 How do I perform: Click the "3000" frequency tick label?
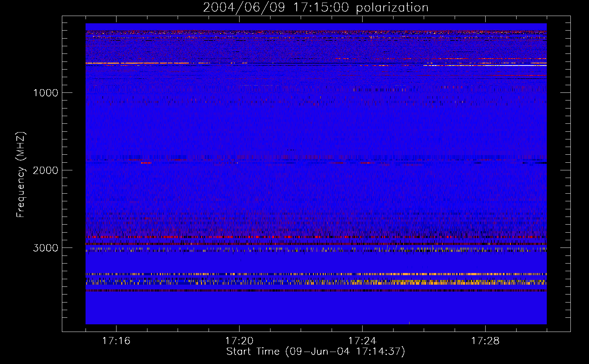[x=46, y=248]
